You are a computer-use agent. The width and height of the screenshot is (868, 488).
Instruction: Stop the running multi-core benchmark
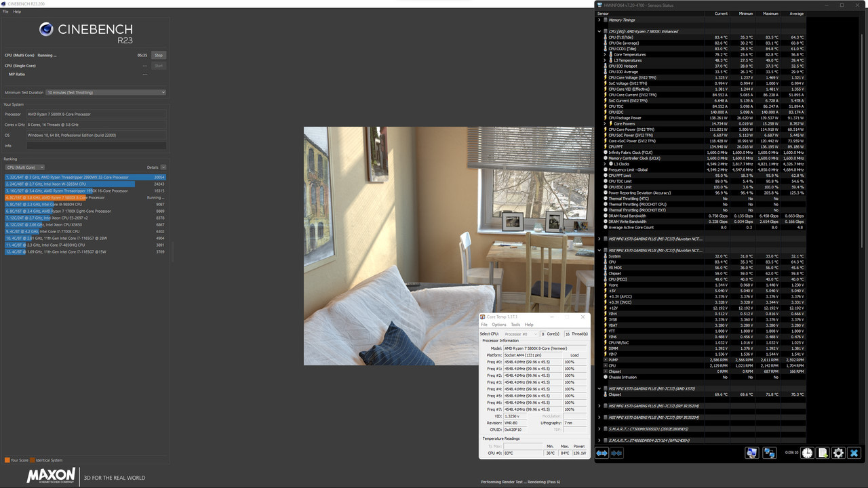click(158, 55)
